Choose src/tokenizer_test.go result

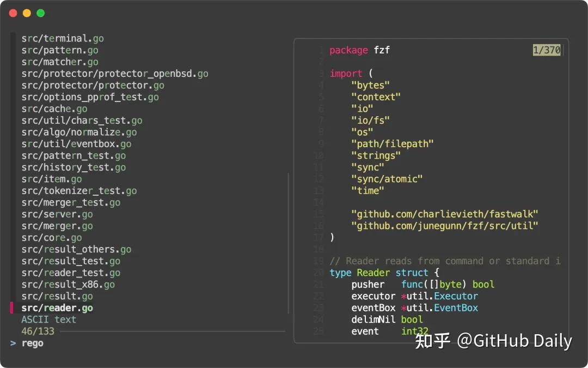coord(79,191)
